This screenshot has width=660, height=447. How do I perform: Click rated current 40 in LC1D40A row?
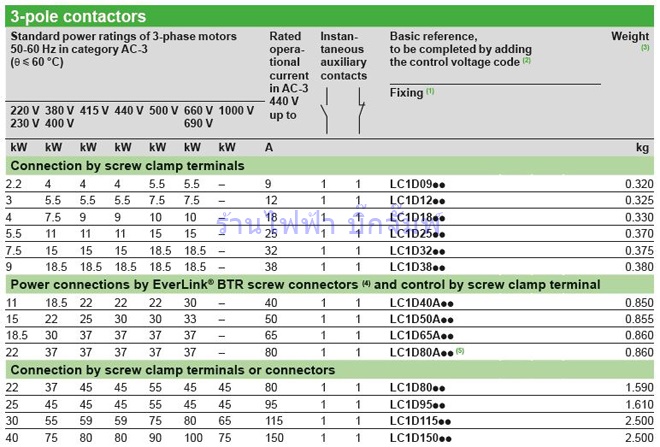tap(271, 303)
